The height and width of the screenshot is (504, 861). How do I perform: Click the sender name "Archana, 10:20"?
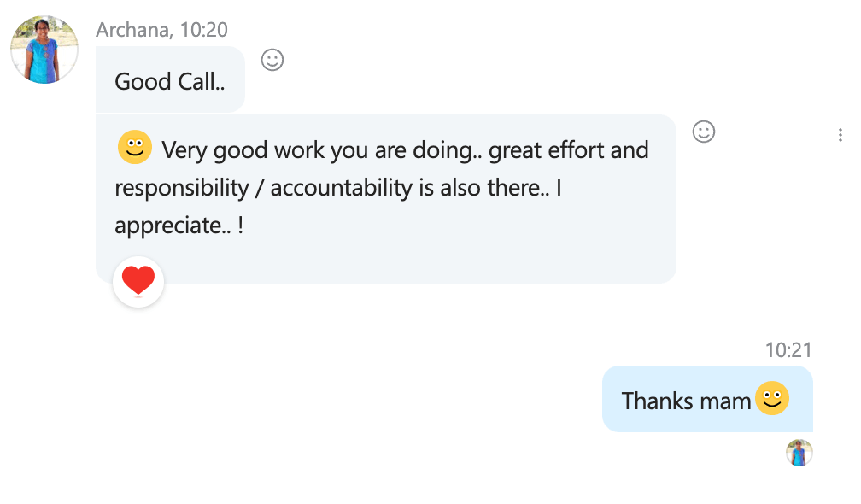pos(161,30)
